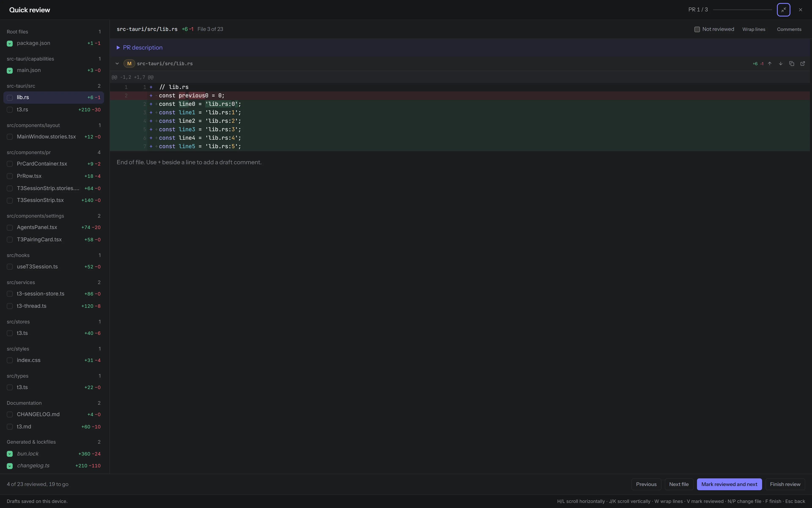Check the PrRow.tsx reviewed box
The image size is (812, 508).
click(10, 176)
